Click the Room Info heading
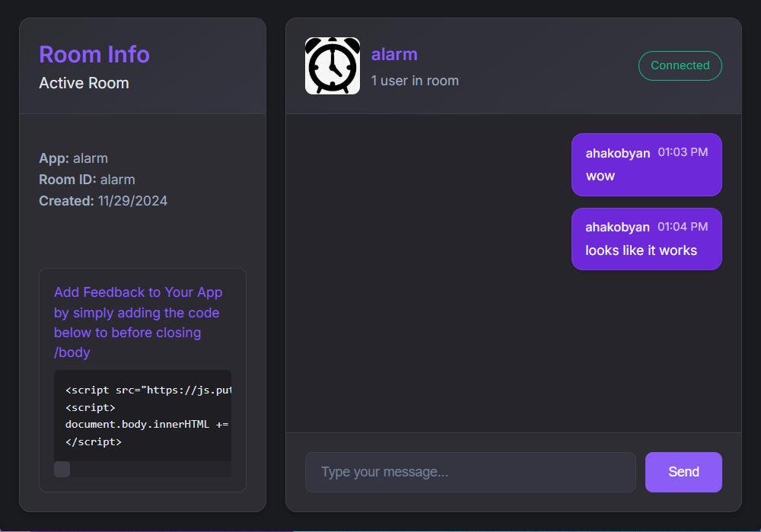761x532 pixels. [94, 54]
